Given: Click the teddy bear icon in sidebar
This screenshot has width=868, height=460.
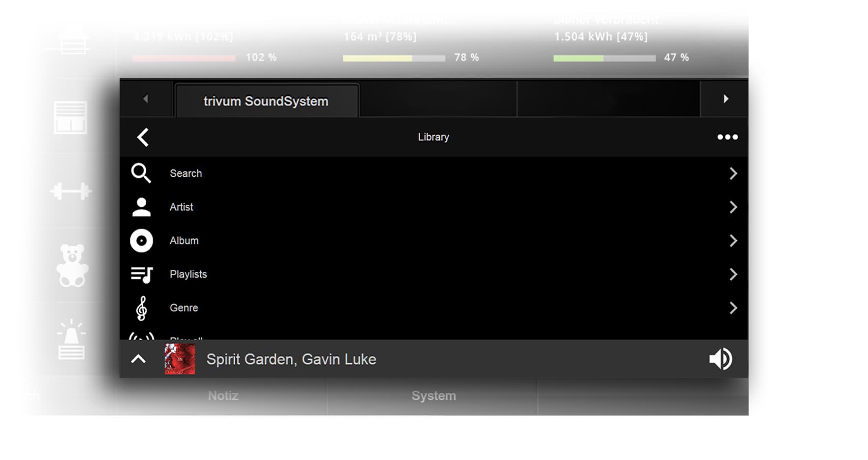Looking at the screenshot, I should pyautogui.click(x=72, y=265).
